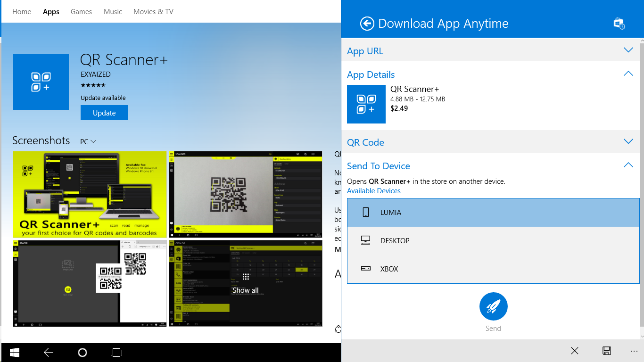This screenshot has height=362, width=644.
Task: Click the $2.49 price text
Action: point(399,108)
